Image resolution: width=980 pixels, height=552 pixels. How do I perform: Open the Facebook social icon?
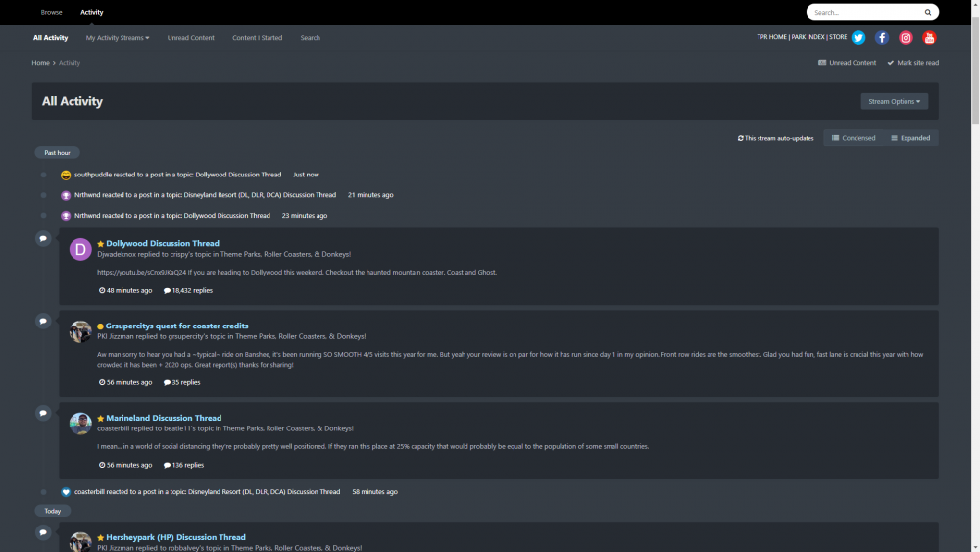pos(882,38)
